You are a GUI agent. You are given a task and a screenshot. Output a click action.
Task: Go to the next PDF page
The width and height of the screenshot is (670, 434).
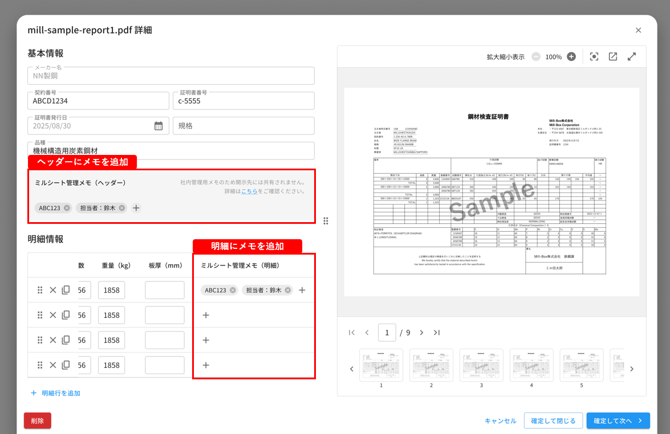coord(421,332)
